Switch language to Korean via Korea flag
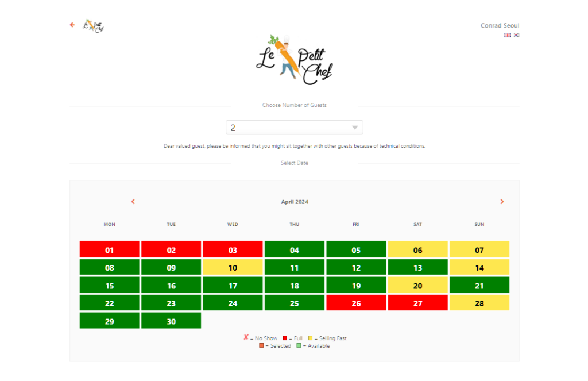This screenshot has height=381, width=588. 516,35
